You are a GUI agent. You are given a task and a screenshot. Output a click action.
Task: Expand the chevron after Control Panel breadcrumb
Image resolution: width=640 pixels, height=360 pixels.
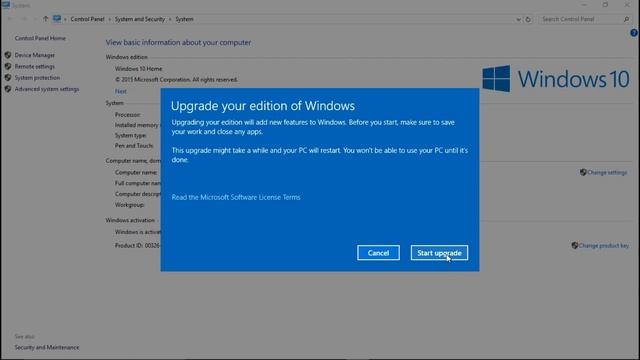[x=109, y=19]
